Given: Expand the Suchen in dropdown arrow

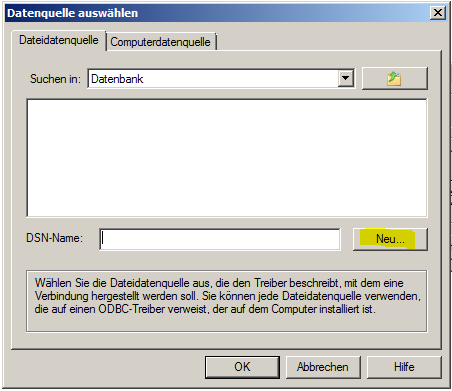Looking at the screenshot, I should [346, 79].
